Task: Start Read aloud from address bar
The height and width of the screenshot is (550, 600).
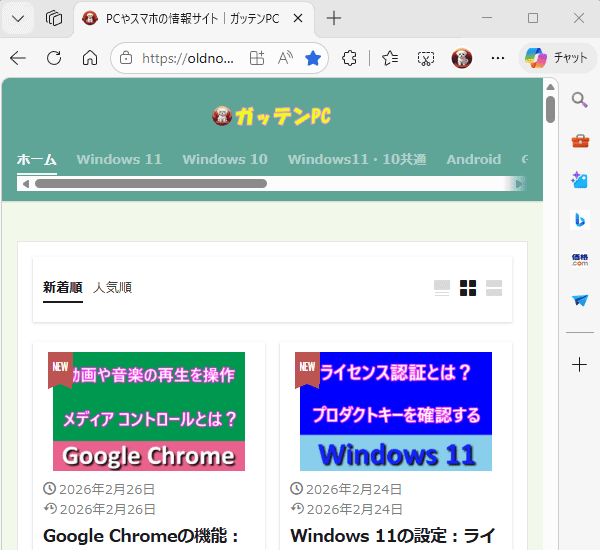Action: 285,58
